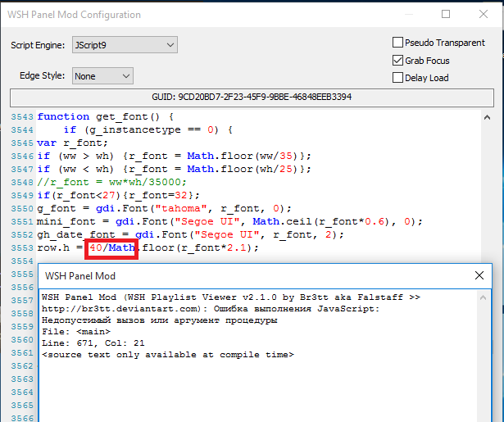Click the red-highlighted 40/Math text

click(x=111, y=247)
